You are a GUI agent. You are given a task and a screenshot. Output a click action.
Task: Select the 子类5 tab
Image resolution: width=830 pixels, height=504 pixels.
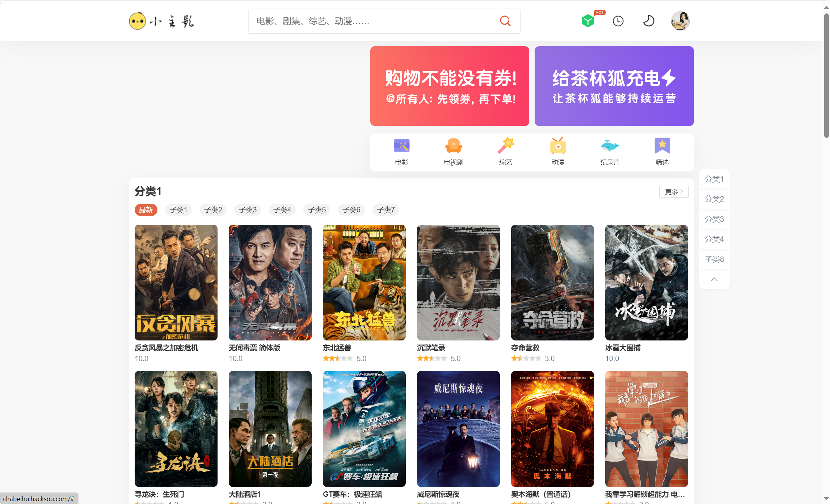(x=317, y=210)
